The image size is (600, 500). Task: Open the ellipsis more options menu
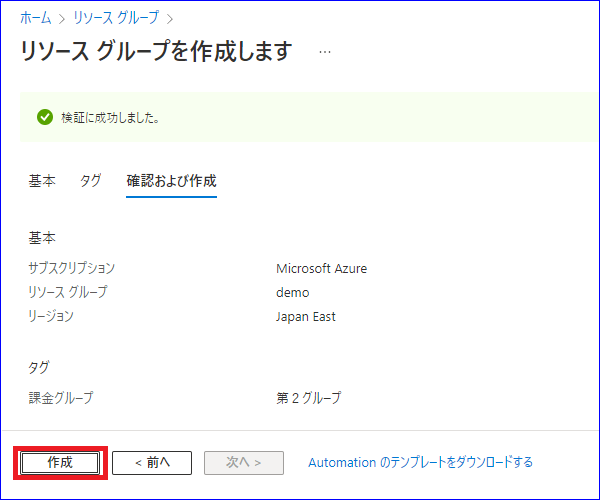(x=325, y=52)
